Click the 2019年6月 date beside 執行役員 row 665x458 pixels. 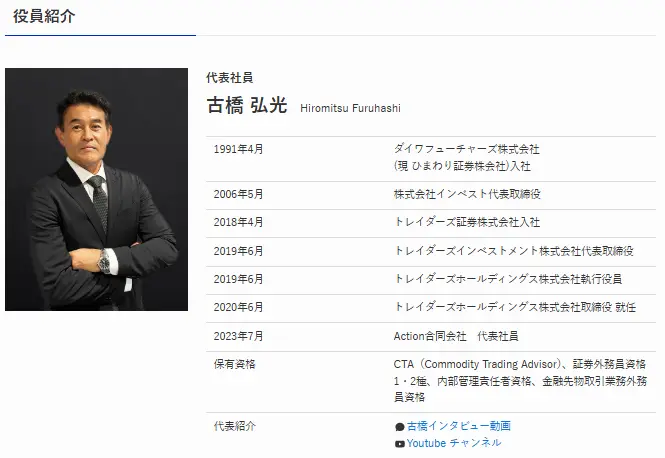[238, 279]
